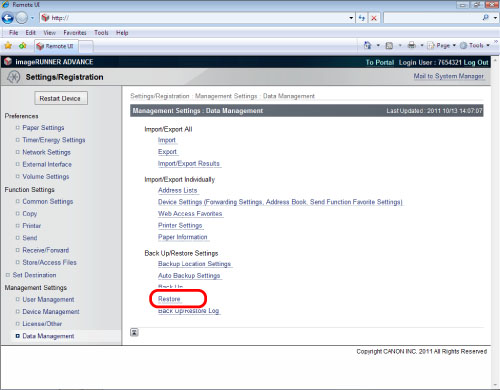Open the address bar dropdown arrow
This screenshot has height=390, width=500.
click(x=351, y=18)
